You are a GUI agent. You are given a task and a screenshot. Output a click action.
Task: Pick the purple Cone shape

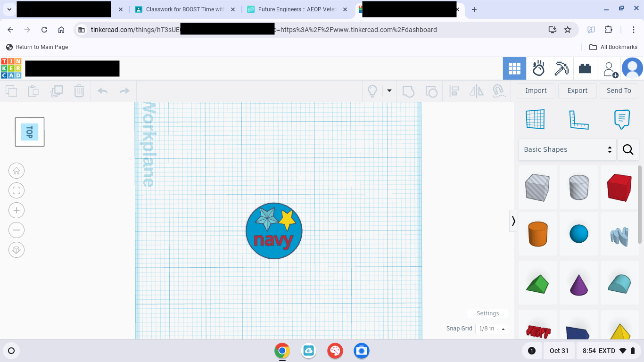(x=579, y=284)
